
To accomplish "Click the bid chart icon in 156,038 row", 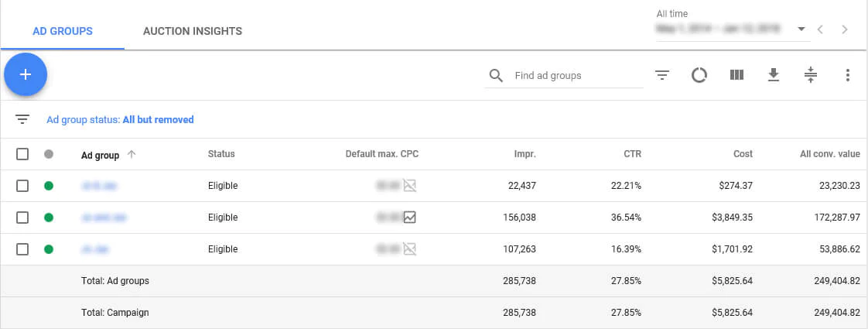I will click(409, 218).
